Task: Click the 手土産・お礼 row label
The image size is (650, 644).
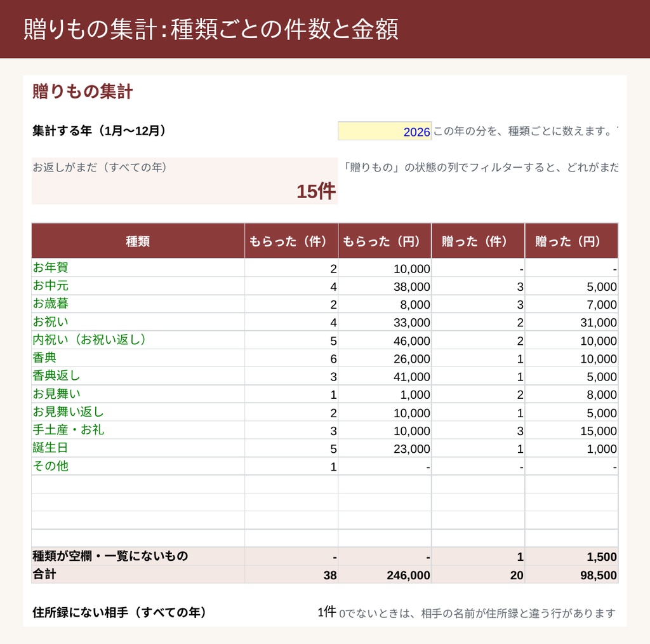Action: click(69, 429)
